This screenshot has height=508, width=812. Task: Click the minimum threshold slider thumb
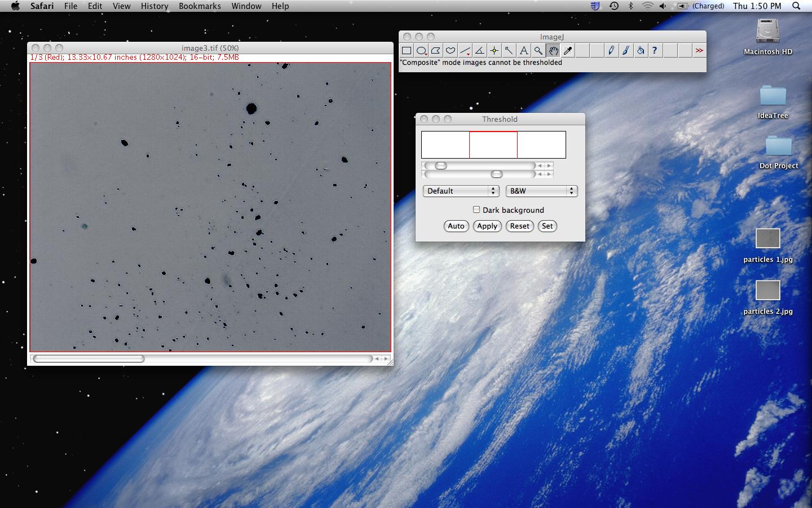click(441, 165)
